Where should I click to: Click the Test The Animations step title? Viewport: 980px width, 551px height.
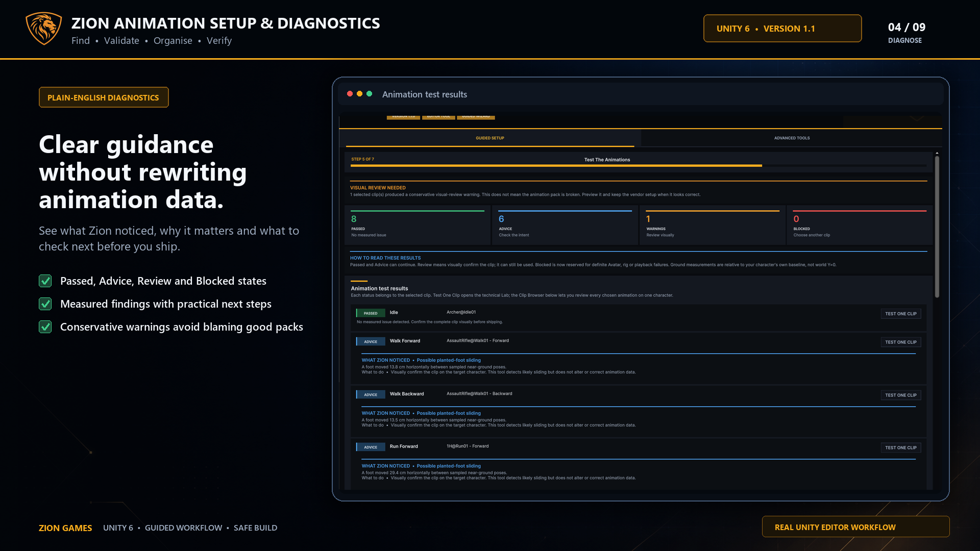[607, 160]
